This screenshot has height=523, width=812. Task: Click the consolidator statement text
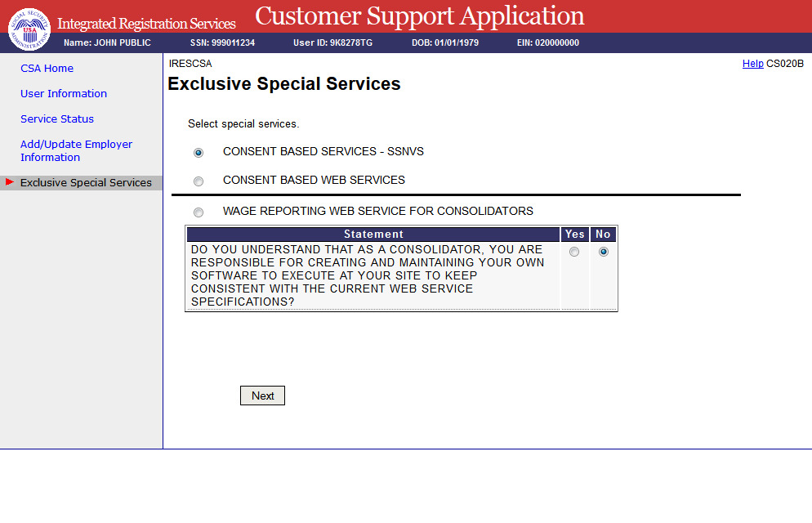pos(368,275)
